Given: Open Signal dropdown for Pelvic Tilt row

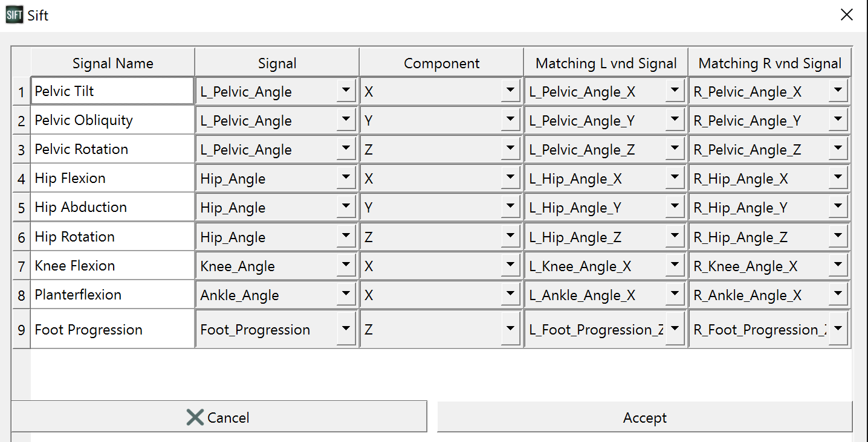Looking at the screenshot, I should [x=346, y=91].
